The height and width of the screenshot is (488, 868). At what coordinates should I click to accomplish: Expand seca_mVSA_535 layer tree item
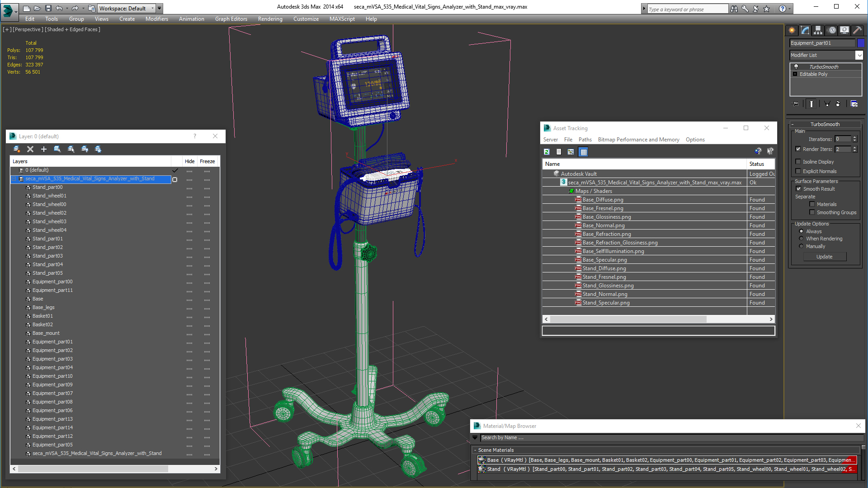click(x=13, y=178)
